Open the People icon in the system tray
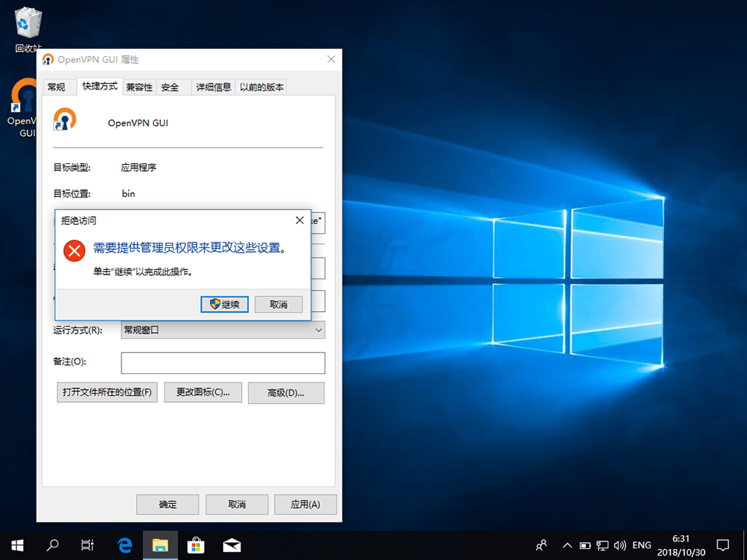747x560 pixels. [x=542, y=545]
